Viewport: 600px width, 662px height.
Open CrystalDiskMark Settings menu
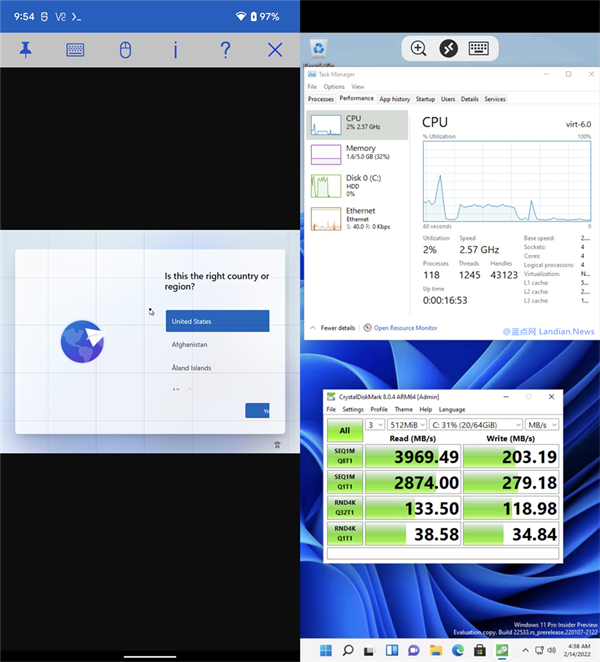353,410
